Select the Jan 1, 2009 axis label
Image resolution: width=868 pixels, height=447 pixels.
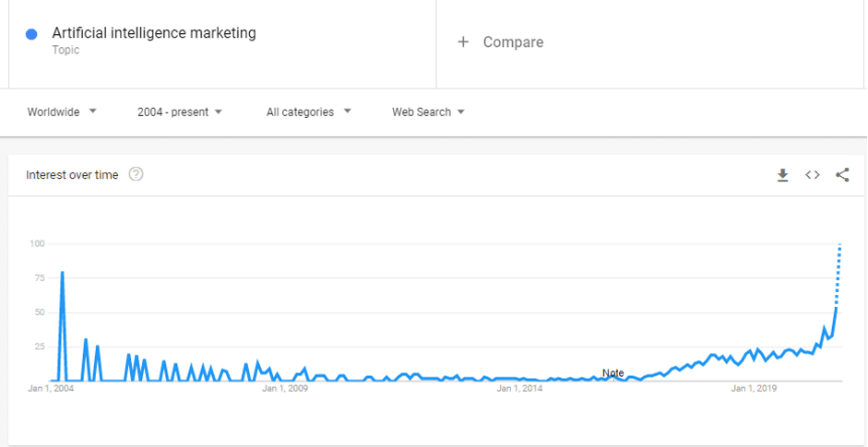[x=285, y=389]
